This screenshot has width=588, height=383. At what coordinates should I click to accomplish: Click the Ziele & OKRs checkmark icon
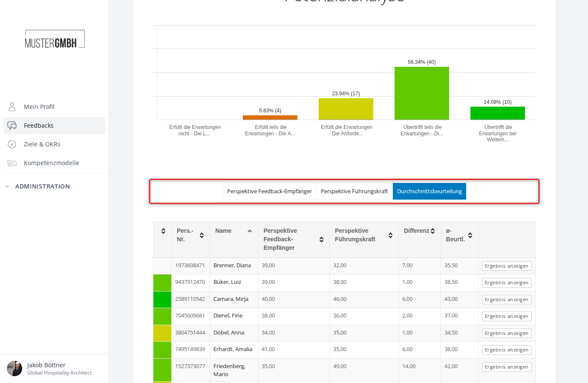12,144
